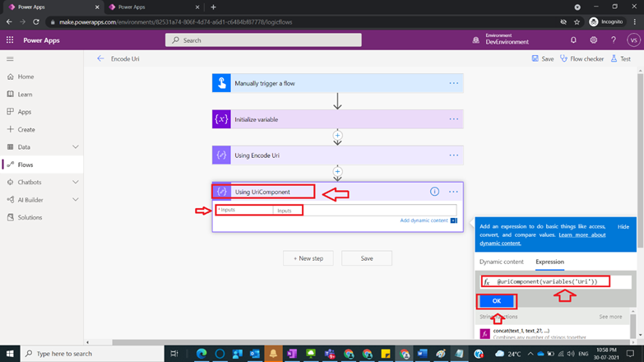Switch to second Power Apps browser tab
644x362 pixels.
(152, 7)
